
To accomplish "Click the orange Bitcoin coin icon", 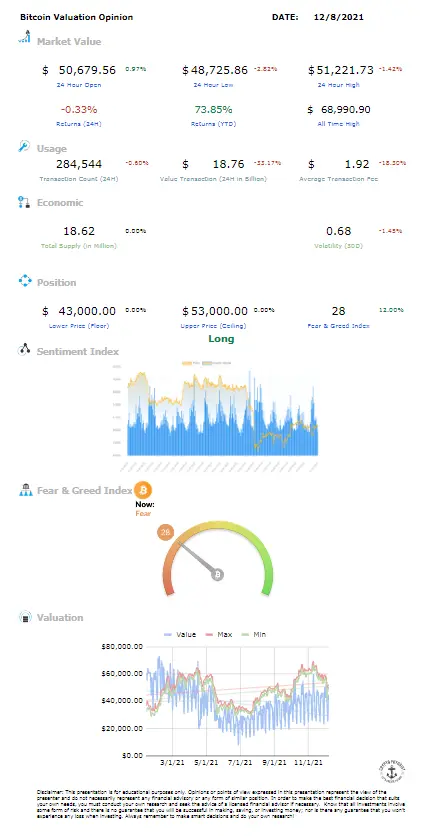I will coord(143,490).
